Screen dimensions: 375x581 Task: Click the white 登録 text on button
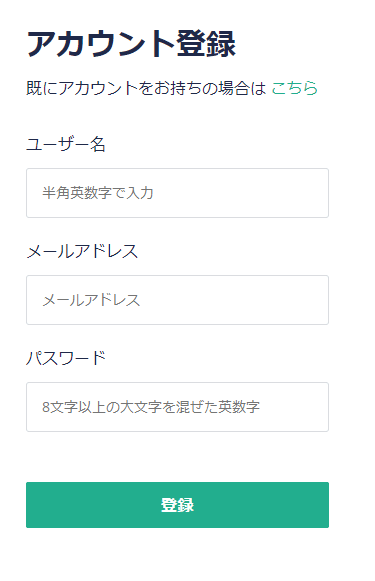pyautogui.click(x=177, y=505)
